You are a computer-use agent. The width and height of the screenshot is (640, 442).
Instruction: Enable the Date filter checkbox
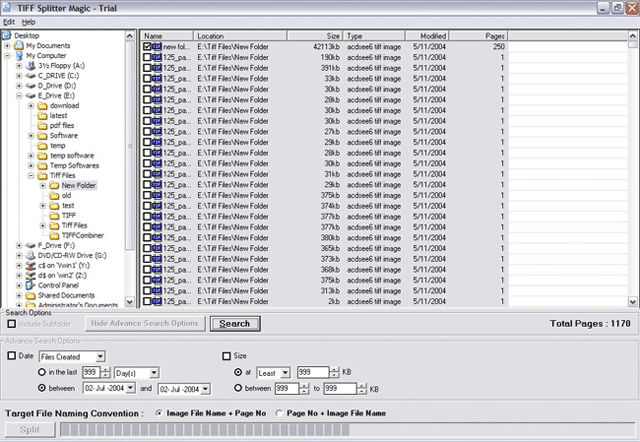point(11,356)
